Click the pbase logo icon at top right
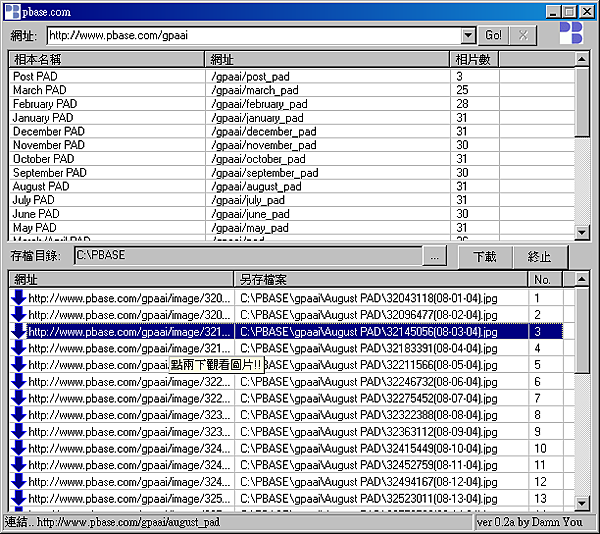The width and height of the screenshot is (600, 534). tap(571, 33)
